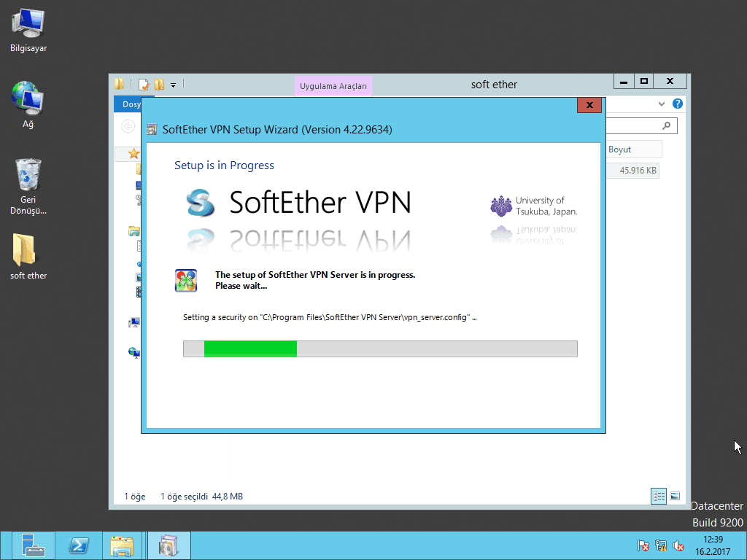Open the Geri Dönüşüm recycle bin
This screenshot has height=560, width=747.
[28, 187]
